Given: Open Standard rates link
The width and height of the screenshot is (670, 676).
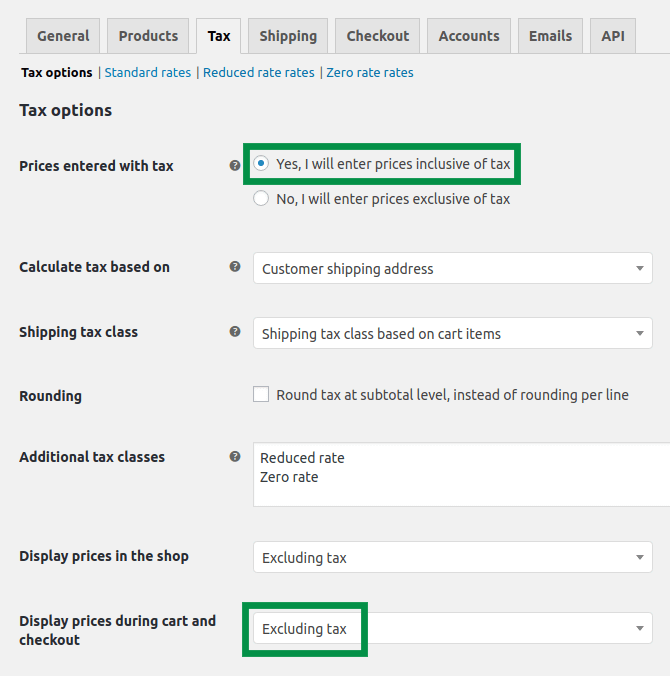Looking at the screenshot, I should [x=148, y=72].
